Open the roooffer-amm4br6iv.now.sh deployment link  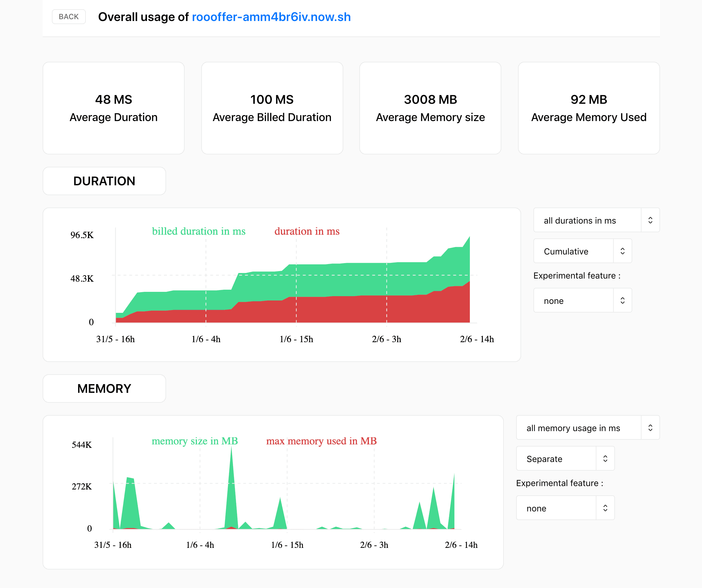point(271,17)
